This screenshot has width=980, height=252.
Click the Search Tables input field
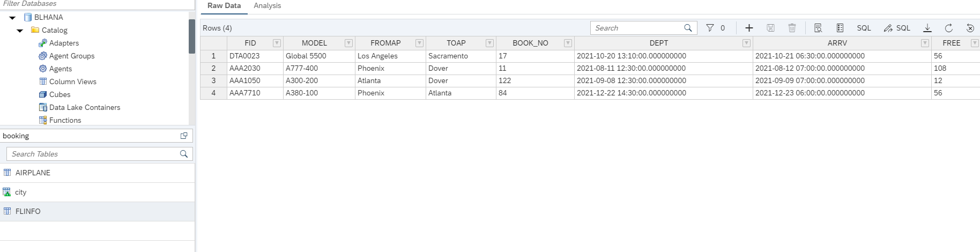click(94, 154)
